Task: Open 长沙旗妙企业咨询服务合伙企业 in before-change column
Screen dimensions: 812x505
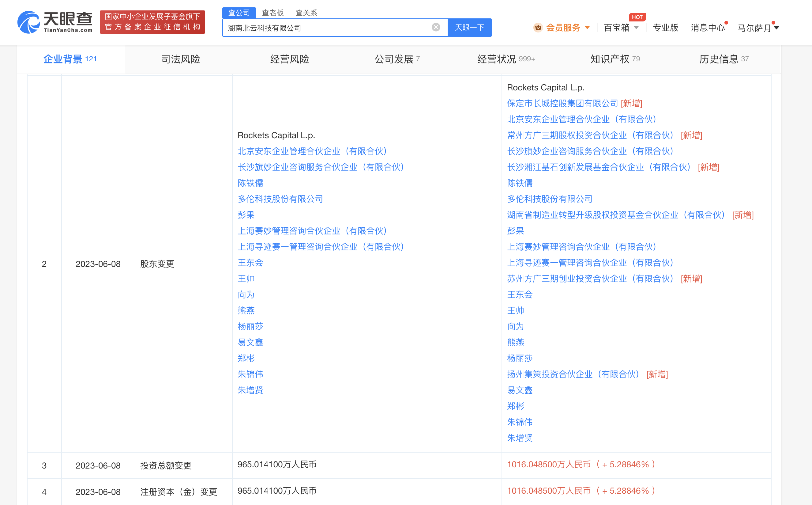Action: pyautogui.click(x=322, y=167)
